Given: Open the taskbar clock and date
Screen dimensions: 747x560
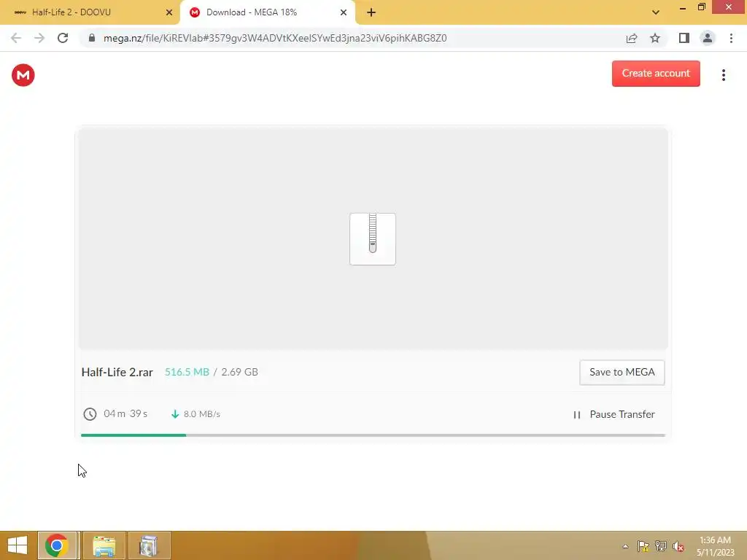Looking at the screenshot, I should point(715,546).
